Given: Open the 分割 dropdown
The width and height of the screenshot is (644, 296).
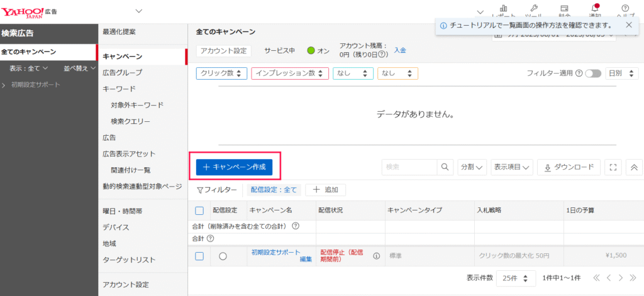Looking at the screenshot, I should 472,167.
